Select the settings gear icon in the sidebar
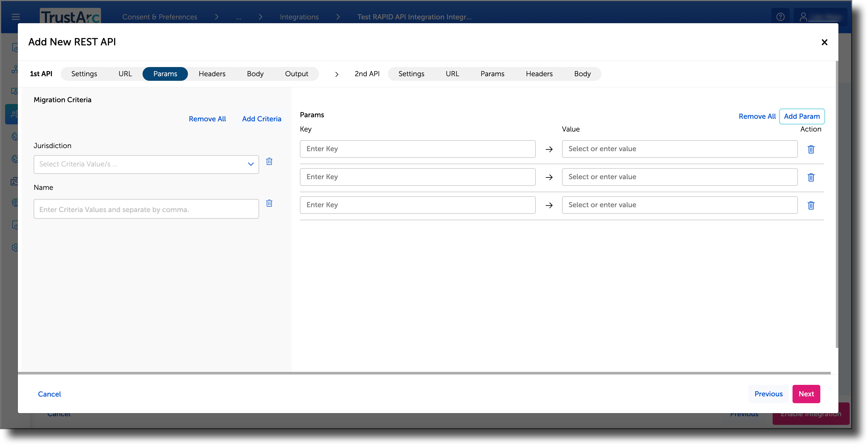The width and height of the screenshot is (868, 445). (x=15, y=247)
